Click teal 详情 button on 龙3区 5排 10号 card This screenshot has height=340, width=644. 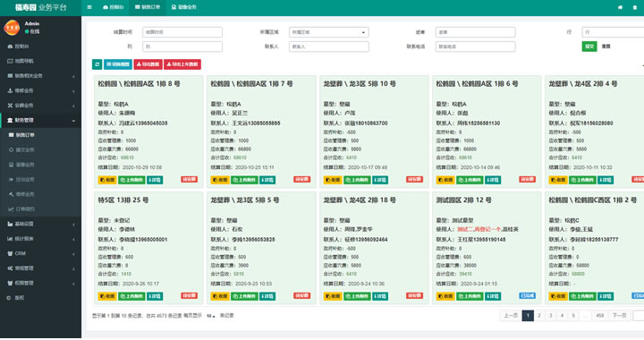pyautogui.click(x=380, y=180)
